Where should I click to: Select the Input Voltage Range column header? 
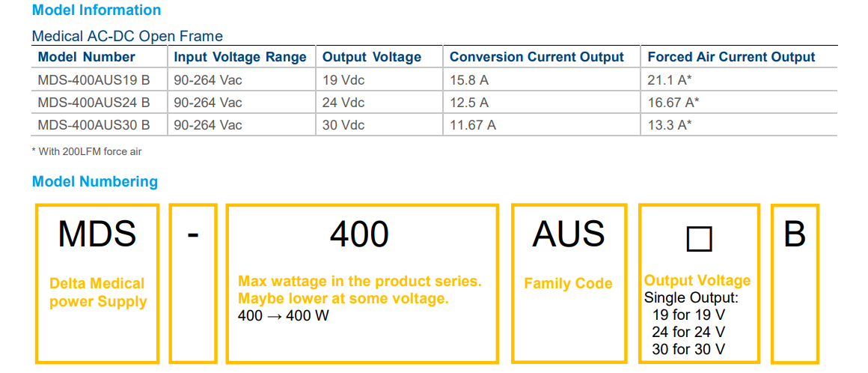240,57
